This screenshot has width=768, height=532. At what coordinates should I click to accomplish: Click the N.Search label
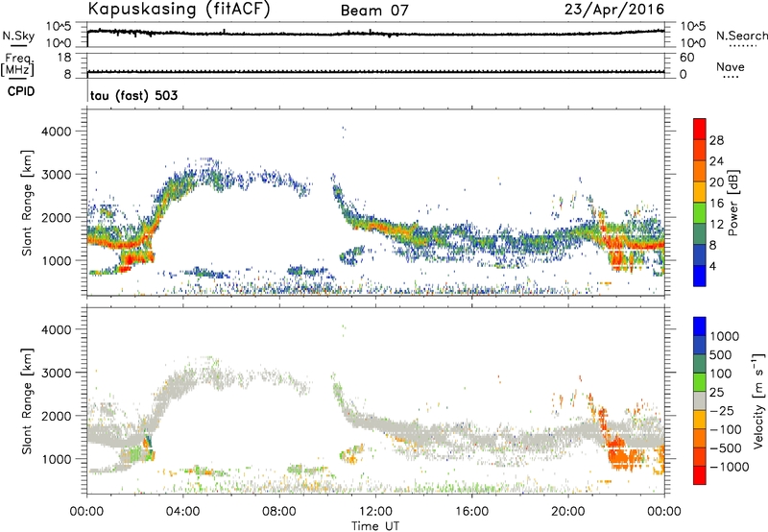click(x=742, y=36)
